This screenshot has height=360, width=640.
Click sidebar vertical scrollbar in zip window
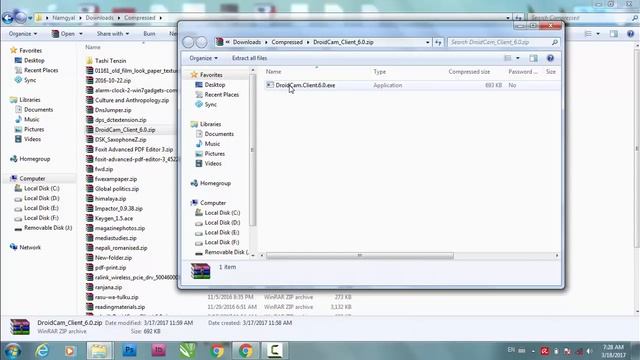pos(252,150)
